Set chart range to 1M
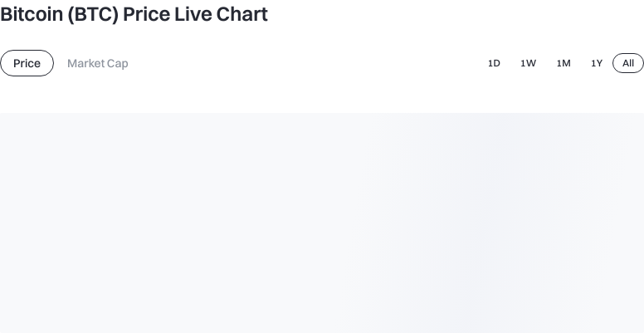 (563, 63)
